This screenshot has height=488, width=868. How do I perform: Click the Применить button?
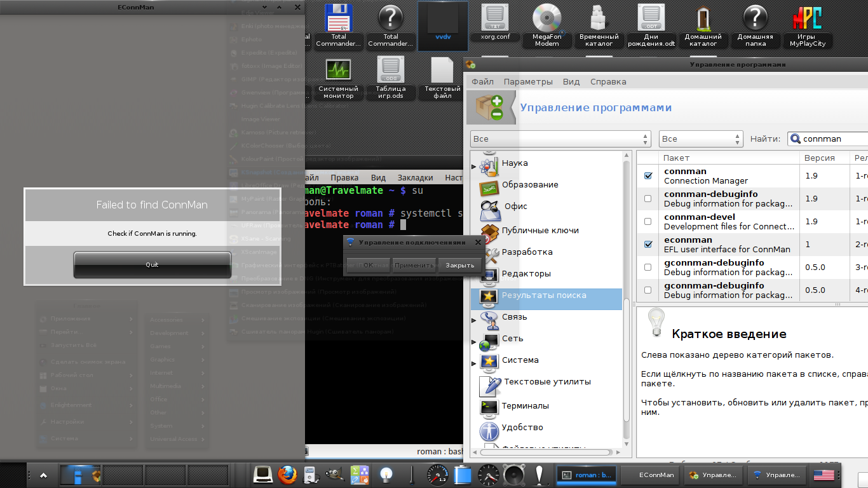[x=414, y=265]
